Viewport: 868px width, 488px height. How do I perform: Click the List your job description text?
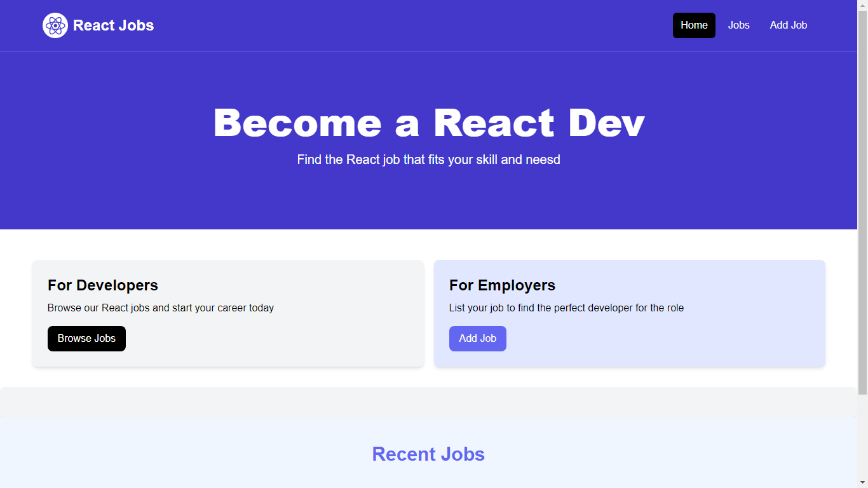coord(566,308)
